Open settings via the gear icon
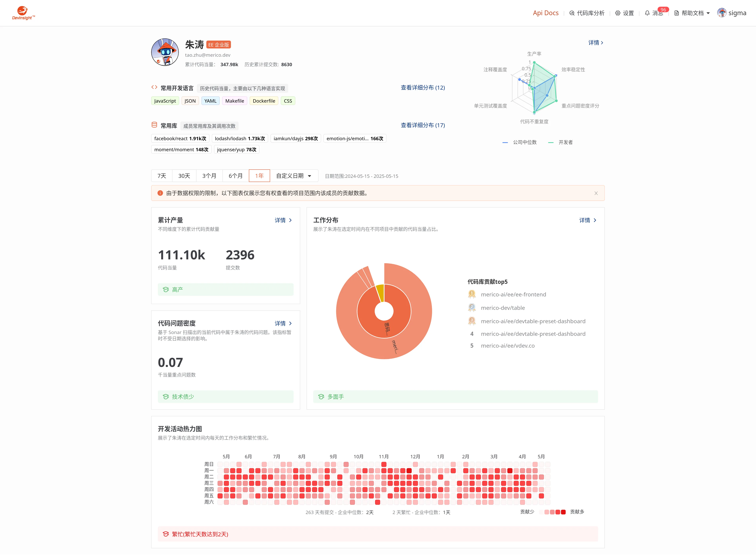Viewport: 756px width, 555px height. point(618,13)
